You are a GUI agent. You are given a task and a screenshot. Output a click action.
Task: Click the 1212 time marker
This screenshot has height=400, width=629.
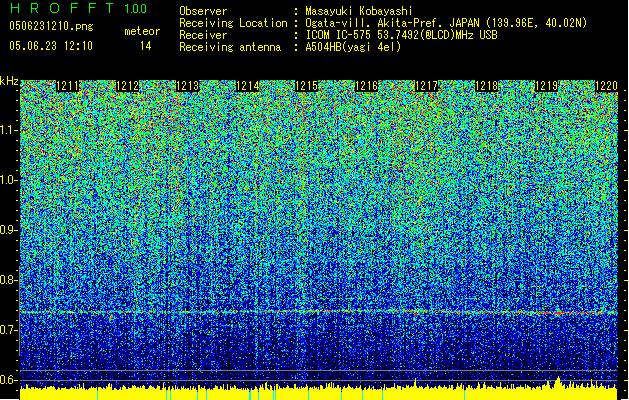click(x=128, y=86)
